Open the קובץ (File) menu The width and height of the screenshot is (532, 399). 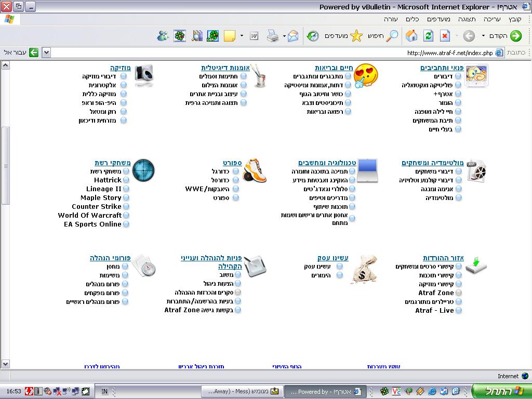tap(515, 19)
